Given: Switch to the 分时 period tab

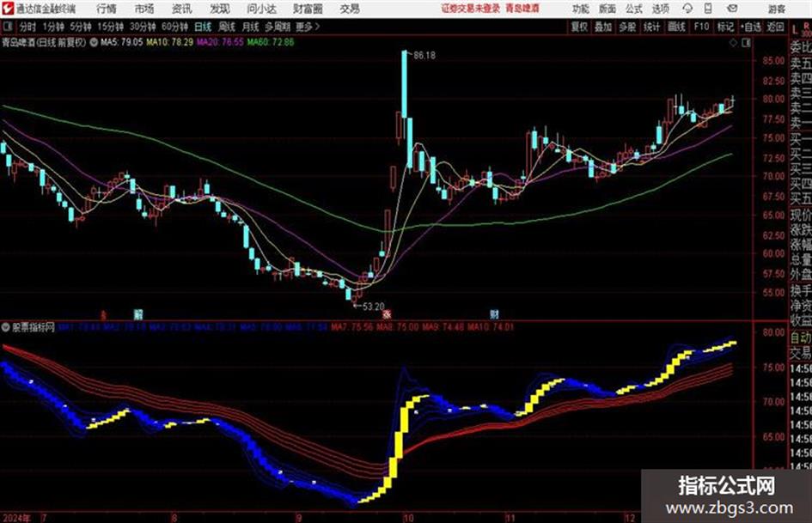Looking at the screenshot, I should pos(27,27).
